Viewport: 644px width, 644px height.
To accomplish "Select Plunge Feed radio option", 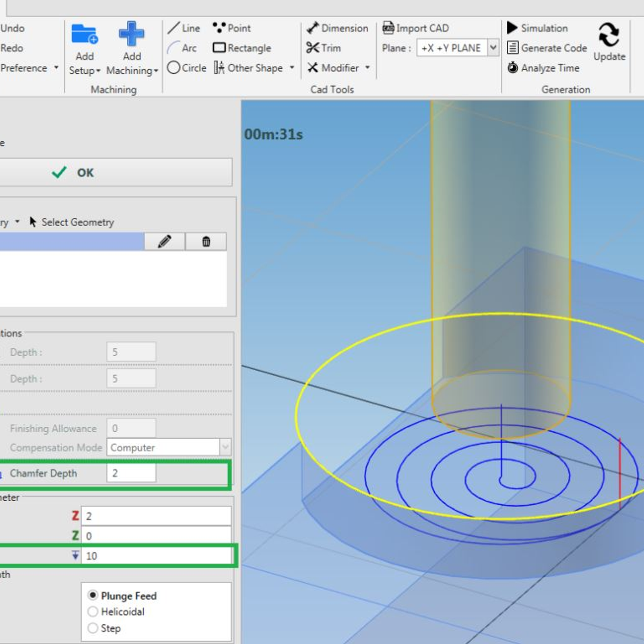I will [x=93, y=595].
